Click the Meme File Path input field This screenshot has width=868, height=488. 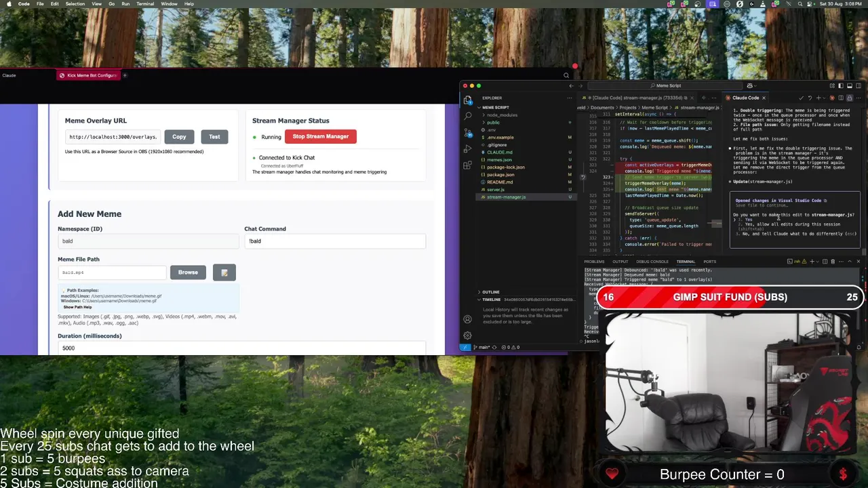coord(112,272)
